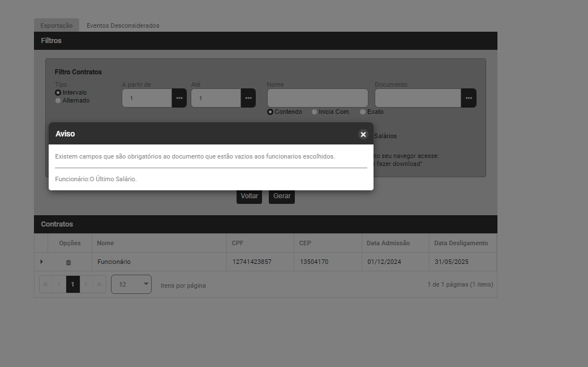The height and width of the screenshot is (367, 588).
Task: Expand the Funcionário contract row arrow
Action: click(41, 262)
